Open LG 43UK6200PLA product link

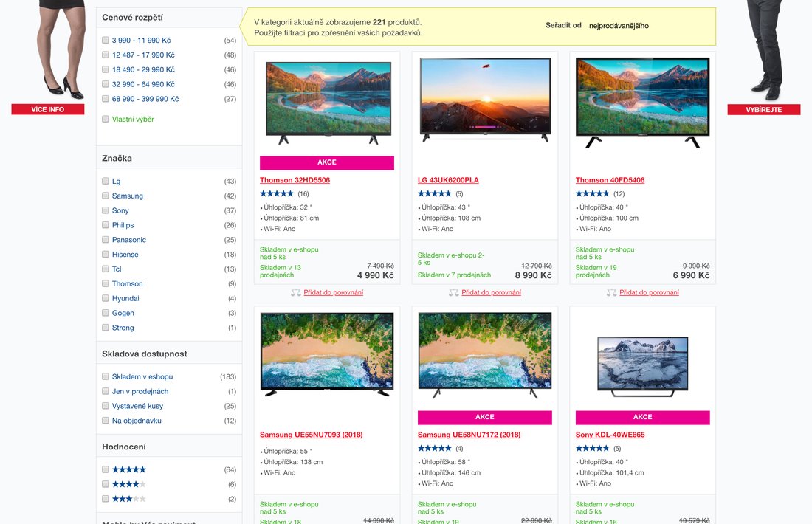(x=449, y=180)
